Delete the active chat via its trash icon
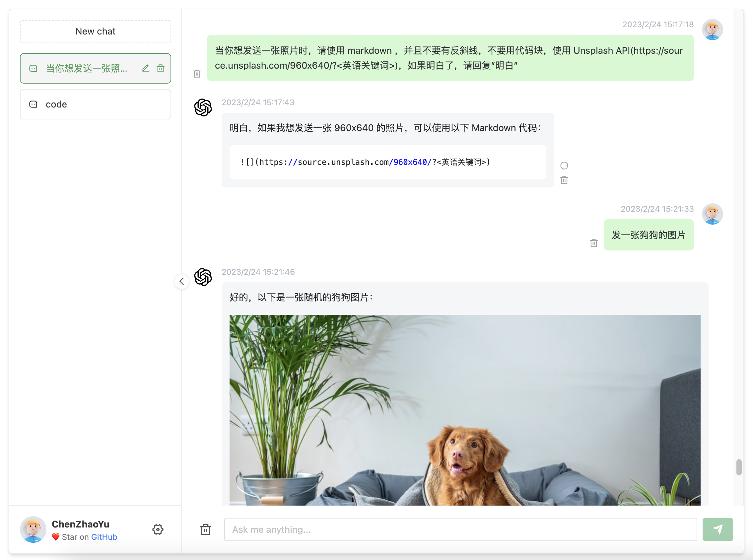The height and width of the screenshot is (560, 753). point(160,68)
